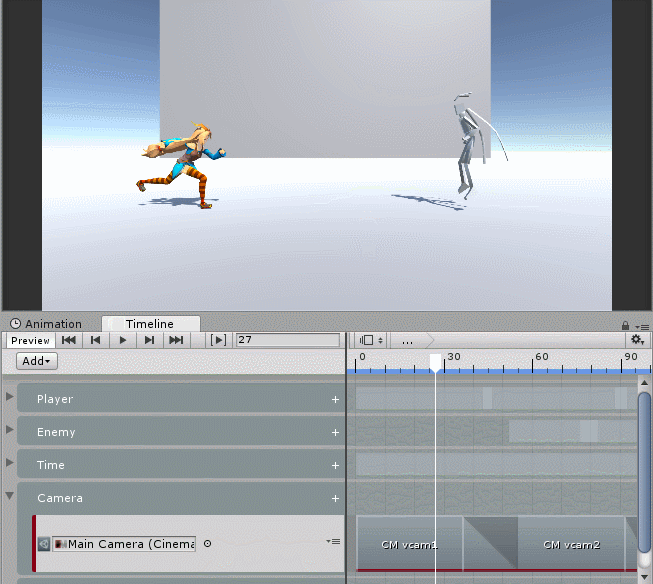The height and width of the screenshot is (584, 653).
Task: Click the vertical scrollbar down arrow
Action: coord(644,577)
